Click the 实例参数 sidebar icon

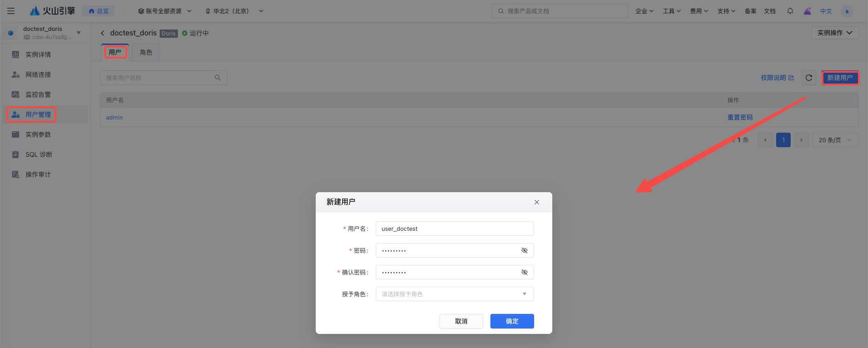point(15,134)
